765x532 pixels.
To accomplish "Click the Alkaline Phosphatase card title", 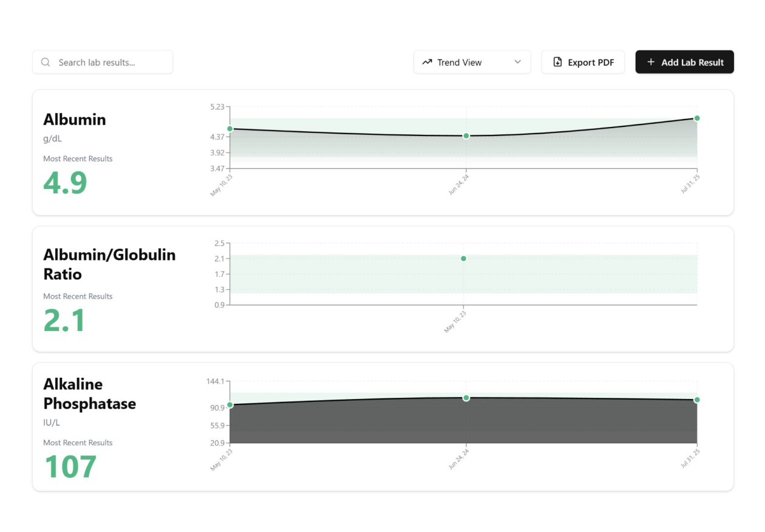I will pyautogui.click(x=89, y=394).
